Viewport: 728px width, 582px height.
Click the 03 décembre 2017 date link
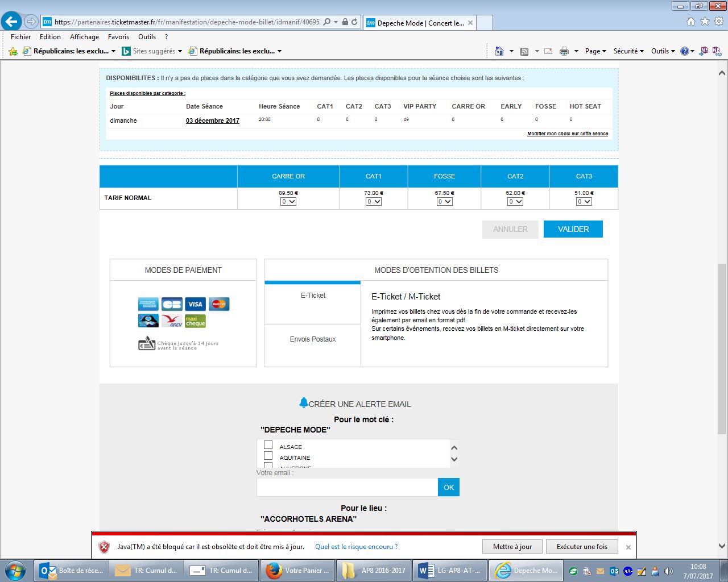213,120
